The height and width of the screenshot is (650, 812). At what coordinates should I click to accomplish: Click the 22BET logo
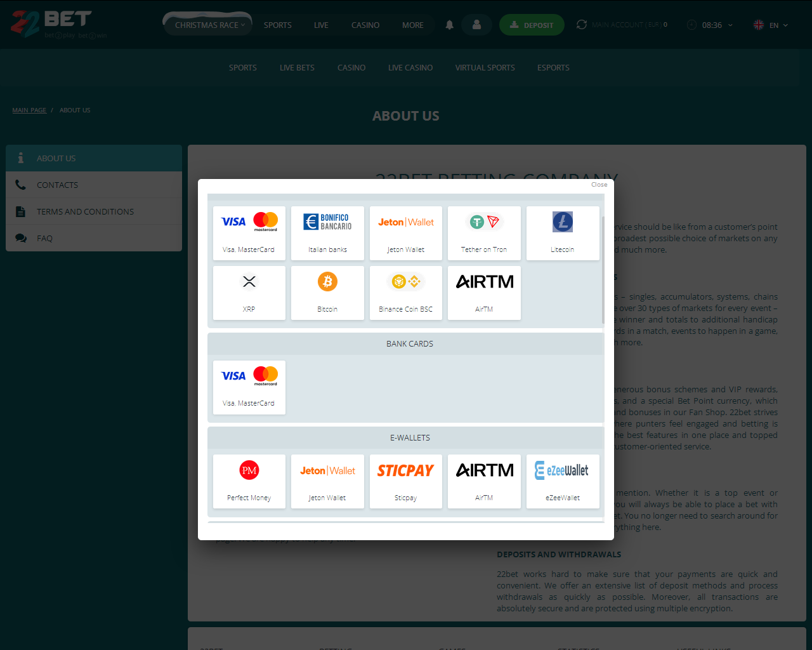(58, 24)
